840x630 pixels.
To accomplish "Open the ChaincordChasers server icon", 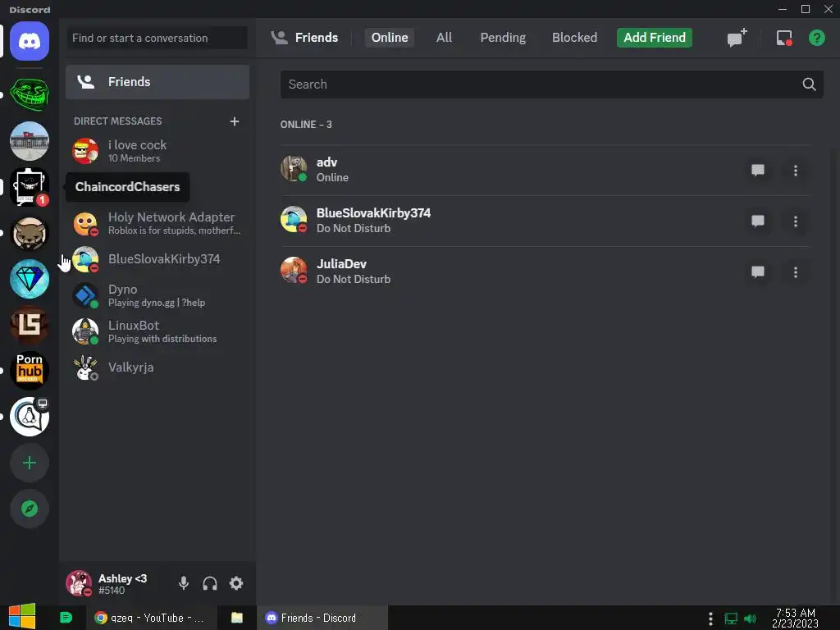I will (x=30, y=187).
